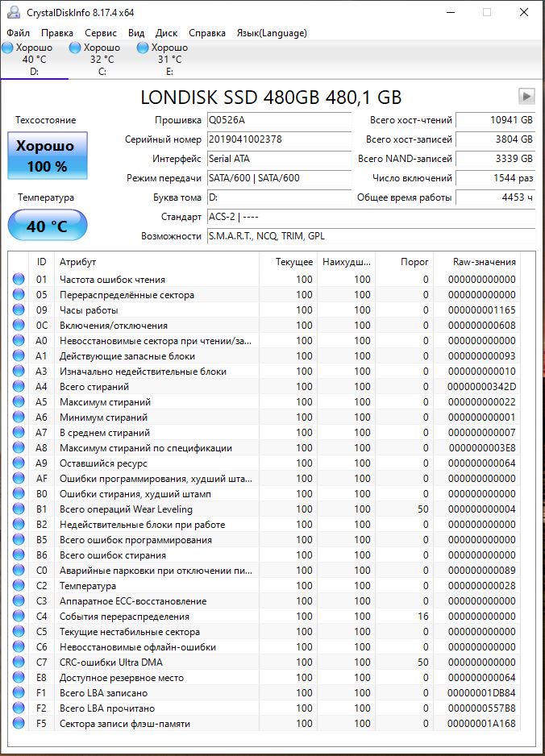Click total host reads value 10941 GB
Screen dimensions: 545x756
click(495, 120)
